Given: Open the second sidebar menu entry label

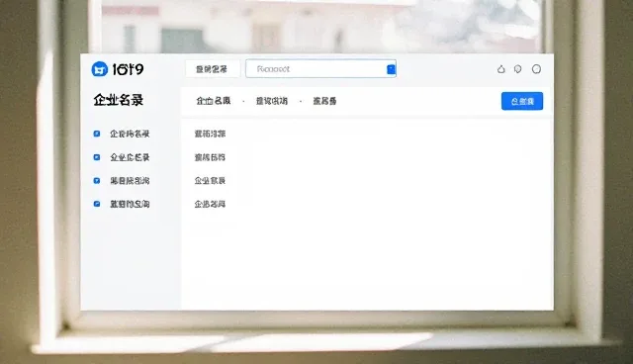Looking at the screenshot, I should click(130, 157).
